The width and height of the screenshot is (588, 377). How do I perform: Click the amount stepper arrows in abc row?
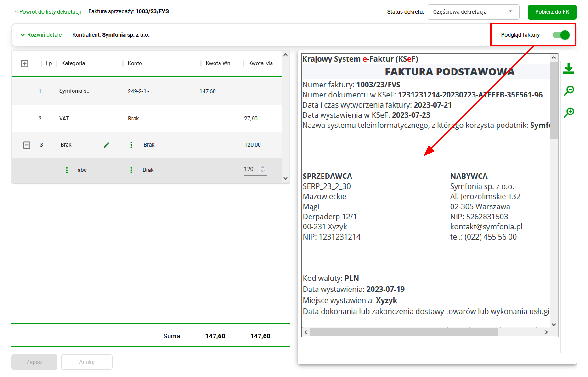tap(263, 169)
